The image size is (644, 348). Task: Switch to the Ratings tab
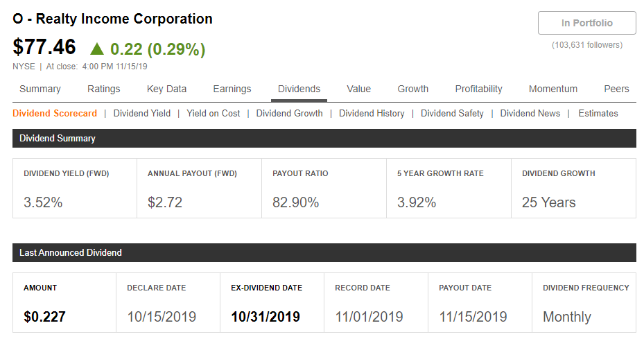104,89
